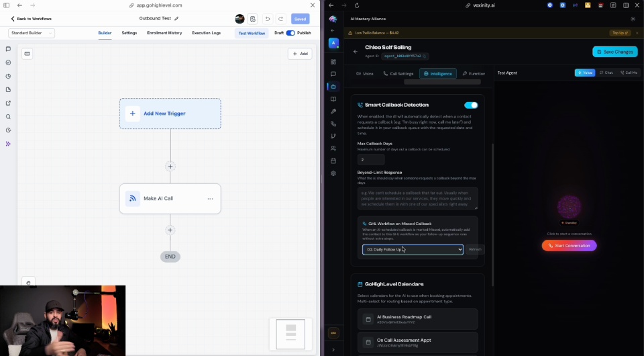This screenshot has height=356, width=644.
Task: Select Voice mode in Test Agent panel
Action: (585, 73)
